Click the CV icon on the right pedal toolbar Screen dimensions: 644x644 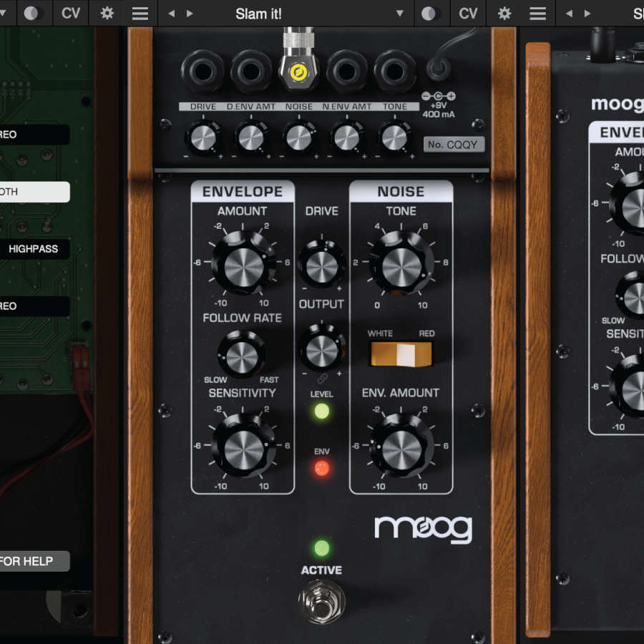coord(467,13)
